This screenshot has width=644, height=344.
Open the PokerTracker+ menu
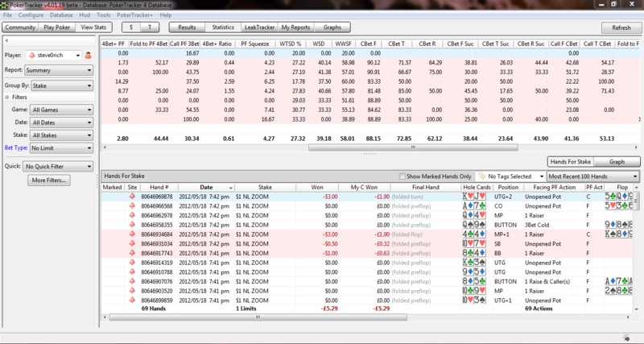click(x=134, y=15)
